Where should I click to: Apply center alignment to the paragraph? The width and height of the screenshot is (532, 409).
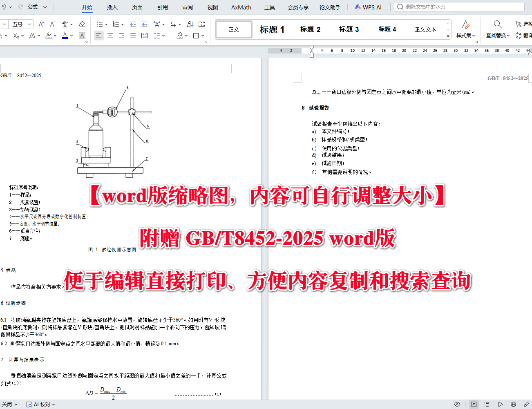pos(110,36)
